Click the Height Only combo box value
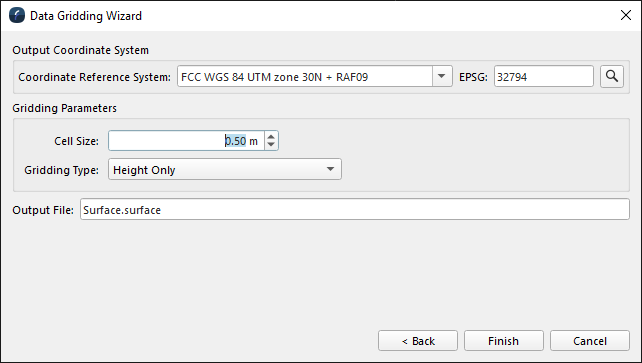This screenshot has height=363, width=642. [x=144, y=170]
